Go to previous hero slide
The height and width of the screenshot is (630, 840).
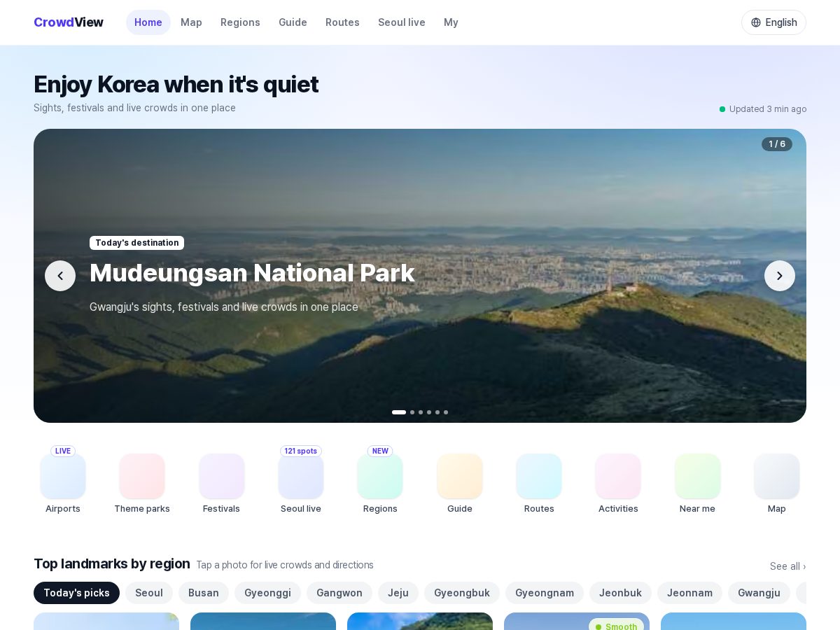coord(60,276)
